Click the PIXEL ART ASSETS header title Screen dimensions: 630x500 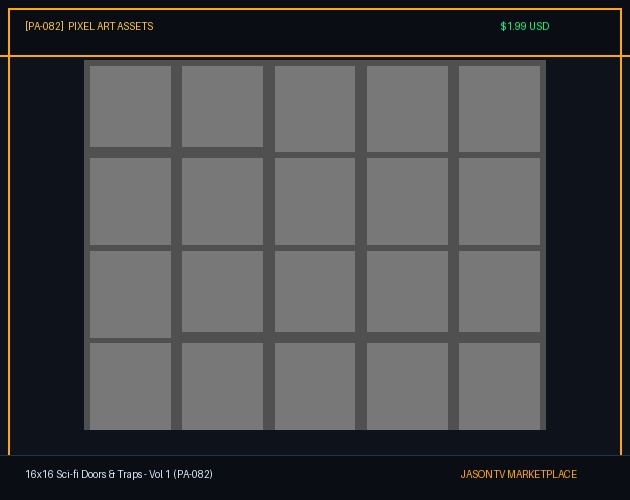[110, 27]
